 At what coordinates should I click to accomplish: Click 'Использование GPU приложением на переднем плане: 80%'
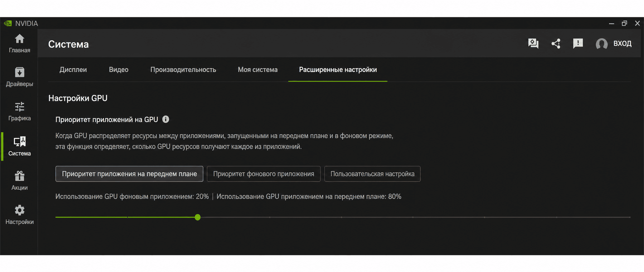coord(309,196)
